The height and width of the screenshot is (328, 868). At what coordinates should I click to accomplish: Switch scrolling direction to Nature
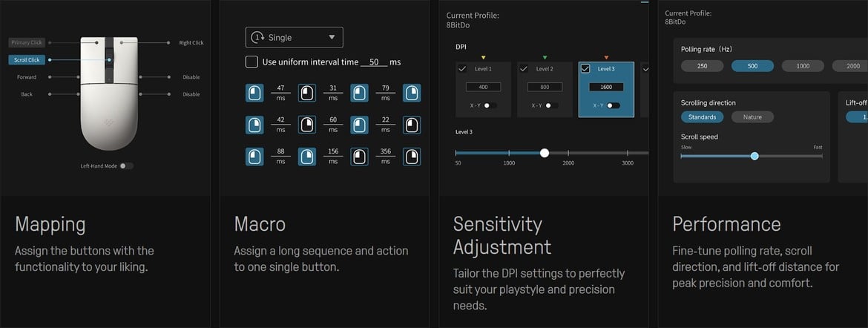coord(752,117)
